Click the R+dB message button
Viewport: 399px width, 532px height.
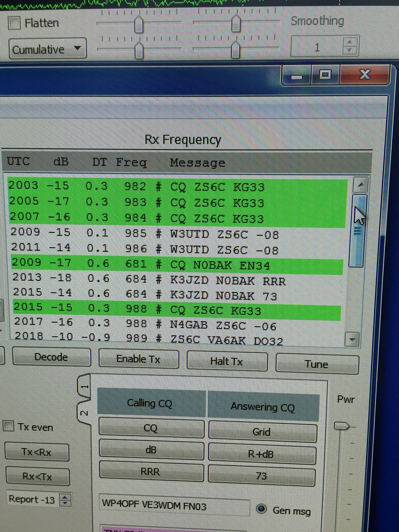tap(262, 454)
